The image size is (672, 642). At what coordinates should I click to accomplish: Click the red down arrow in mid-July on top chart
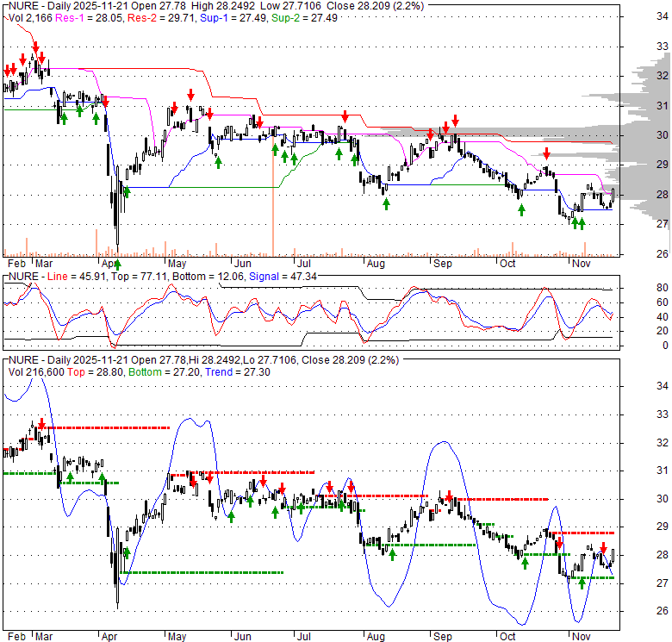tap(345, 116)
